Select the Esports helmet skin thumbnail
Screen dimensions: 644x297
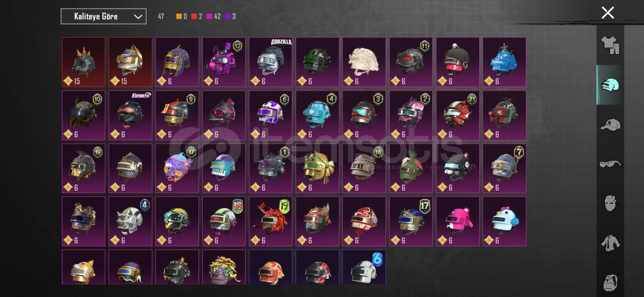pos(130,115)
